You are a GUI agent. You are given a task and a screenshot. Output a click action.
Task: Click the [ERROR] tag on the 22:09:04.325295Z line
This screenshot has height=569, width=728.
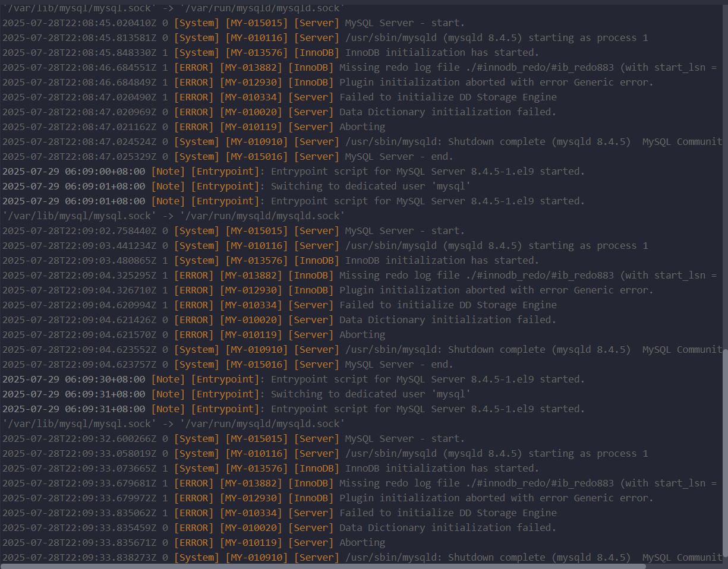(x=194, y=275)
